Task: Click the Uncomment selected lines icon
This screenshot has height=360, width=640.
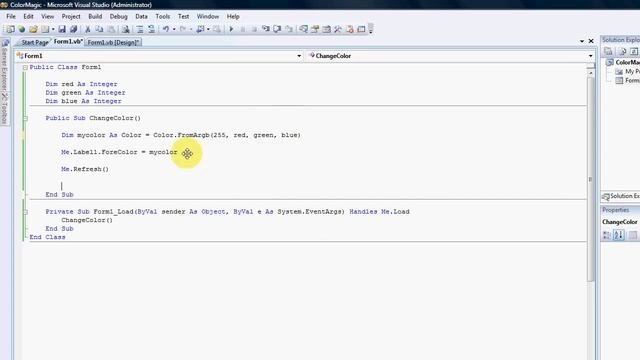Action: [151, 29]
